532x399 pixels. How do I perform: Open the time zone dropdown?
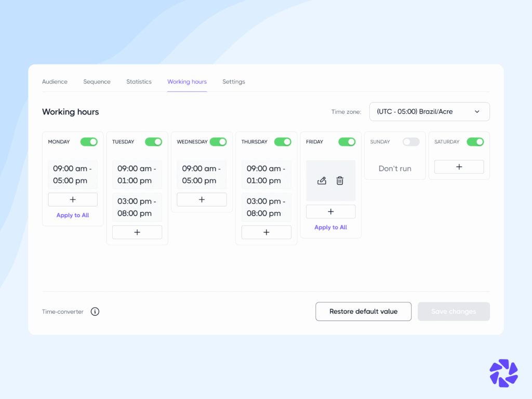tap(429, 111)
